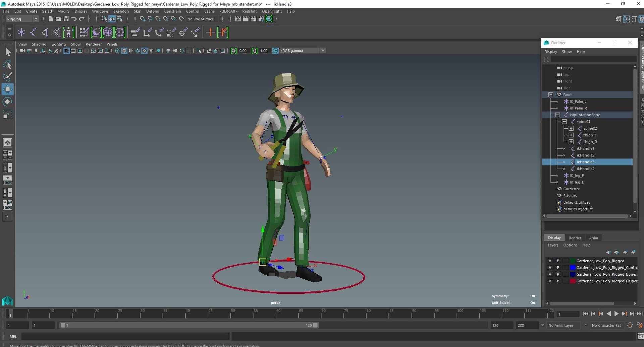The height and width of the screenshot is (347, 644).
Task: Open the Skeleton menu
Action: [x=121, y=11]
